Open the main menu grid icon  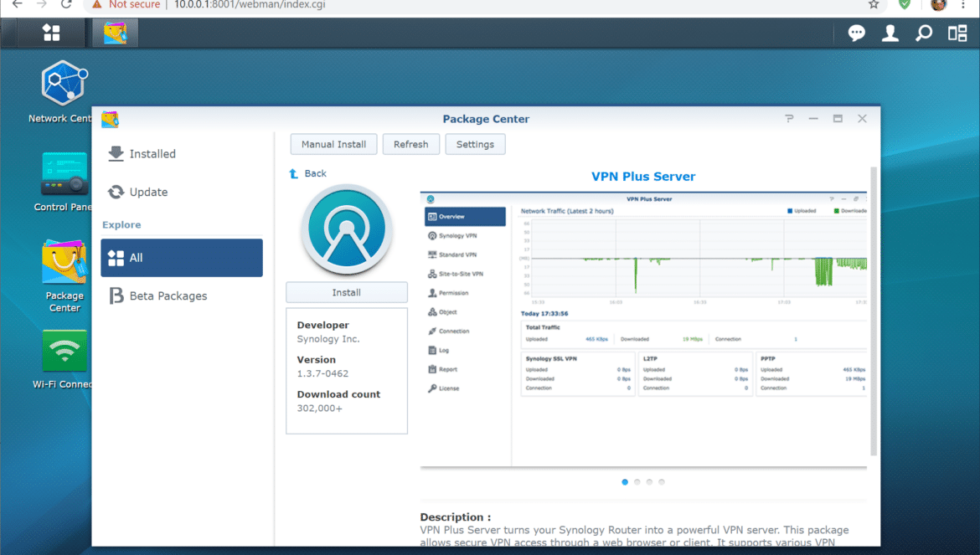tap(51, 33)
